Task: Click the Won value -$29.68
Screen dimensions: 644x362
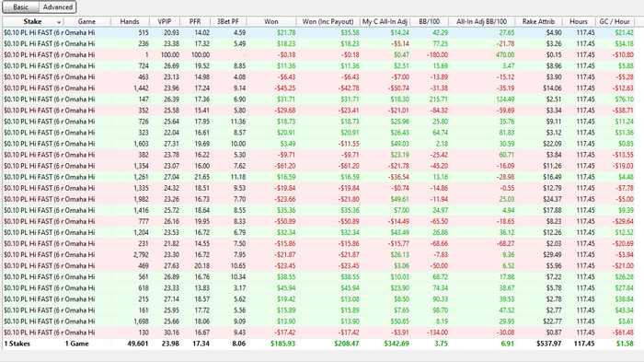Action: [284, 111]
